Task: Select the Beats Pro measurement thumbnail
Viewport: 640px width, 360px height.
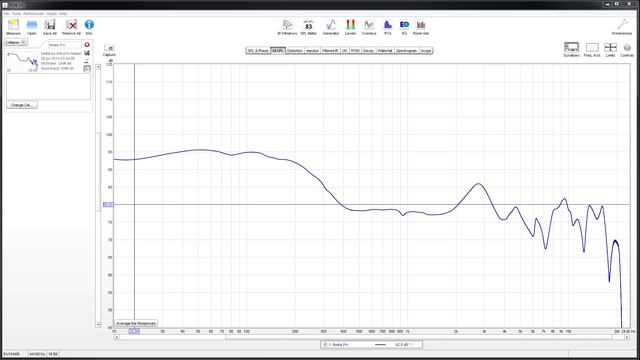Action: pyautogui.click(x=22, y=62)
